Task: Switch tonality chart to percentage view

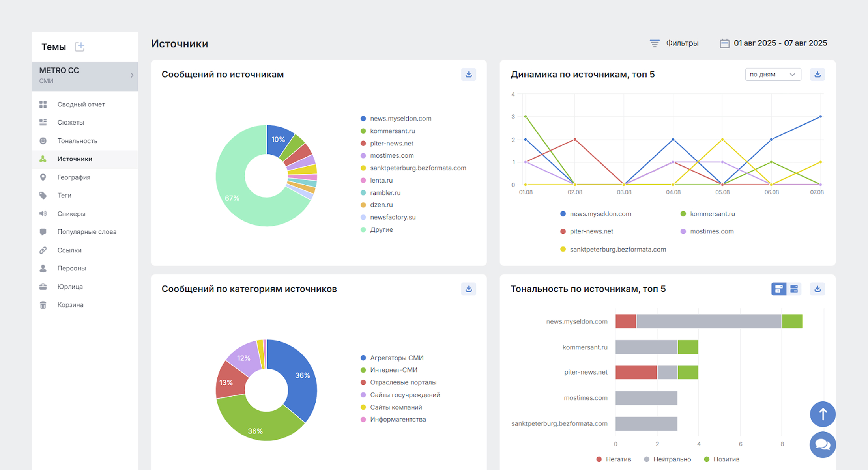Action: [x=794, y=289]
